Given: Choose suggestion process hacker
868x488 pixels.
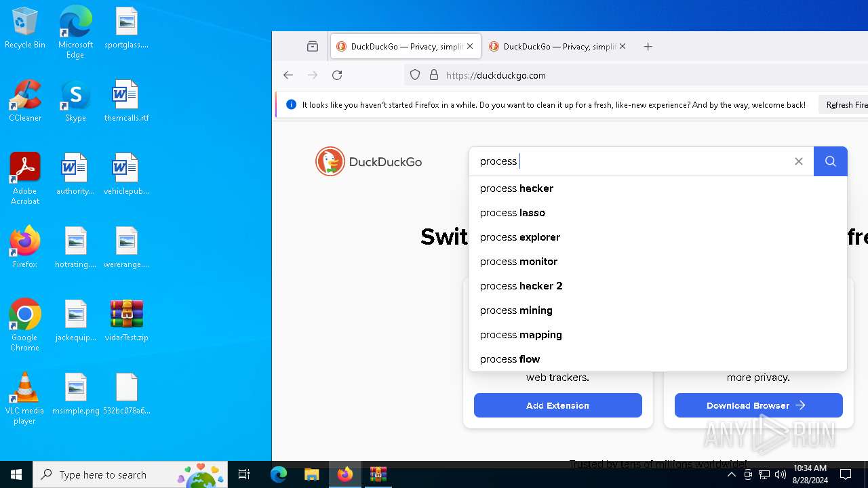Looking at the screenshot, I should [x=658, y=188].
